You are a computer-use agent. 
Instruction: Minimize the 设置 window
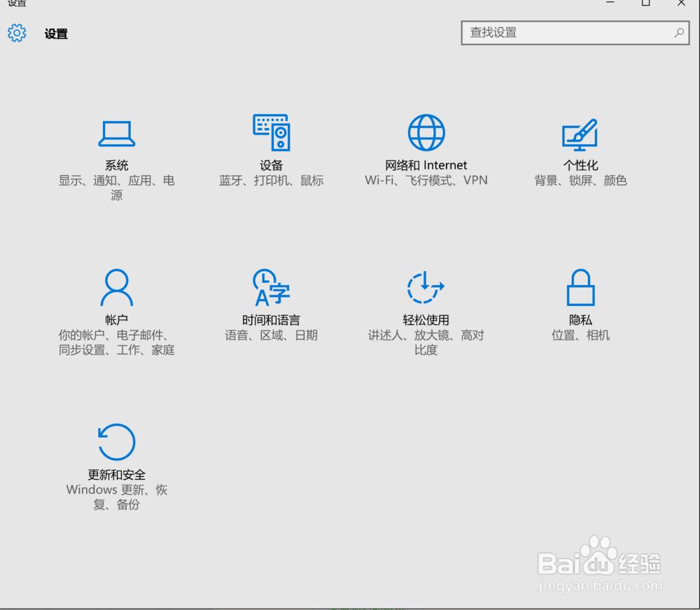pyautogui.click(x=610, y=3)
